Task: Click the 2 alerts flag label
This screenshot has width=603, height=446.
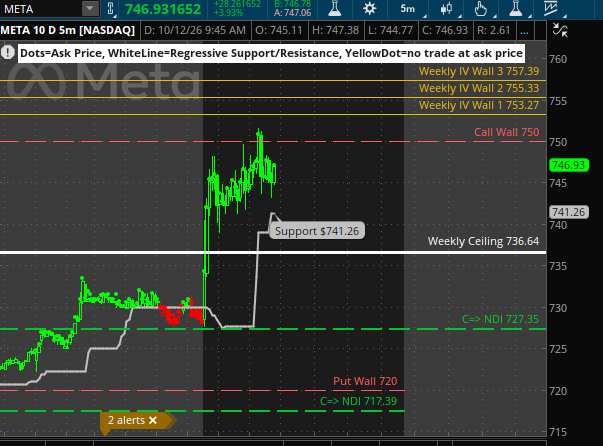Action: coord(126,420)
